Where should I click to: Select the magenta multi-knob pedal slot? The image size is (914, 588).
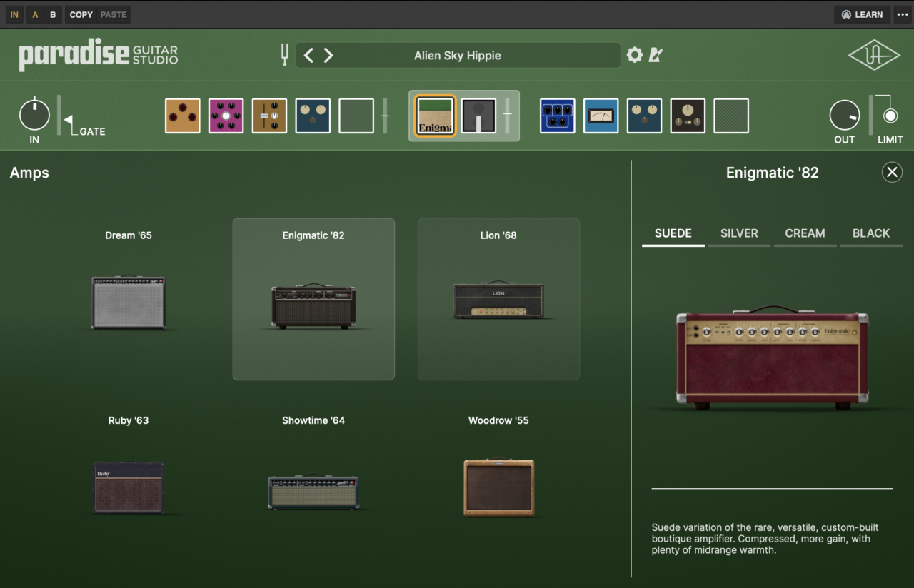click(x=226, y=116)
